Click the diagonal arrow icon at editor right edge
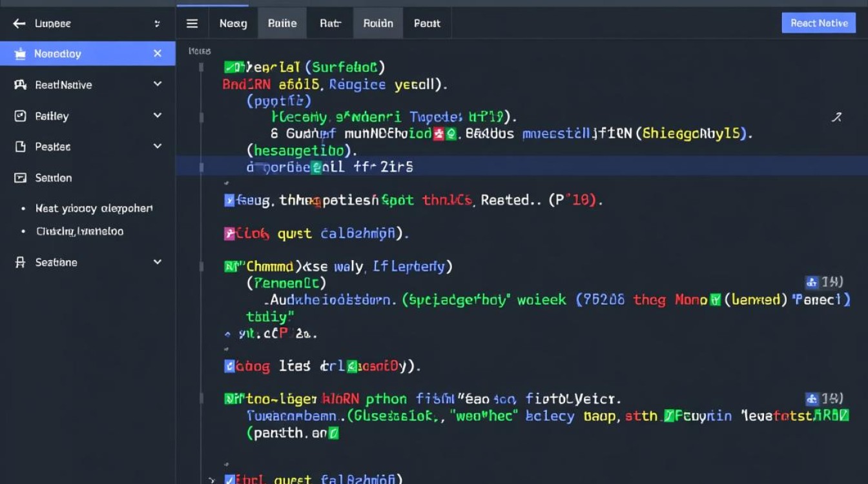 (836, 117)
